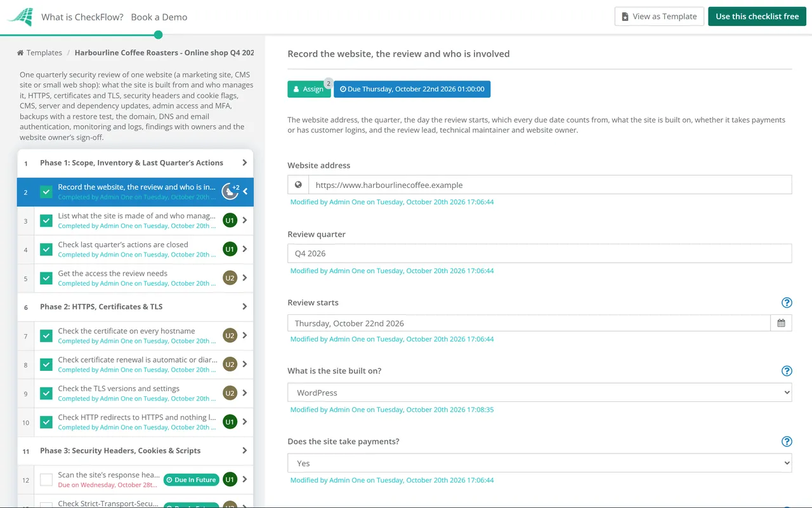812x508 pixels.
Task: Open What is CheckFlow? menu item
Action: 82,17
